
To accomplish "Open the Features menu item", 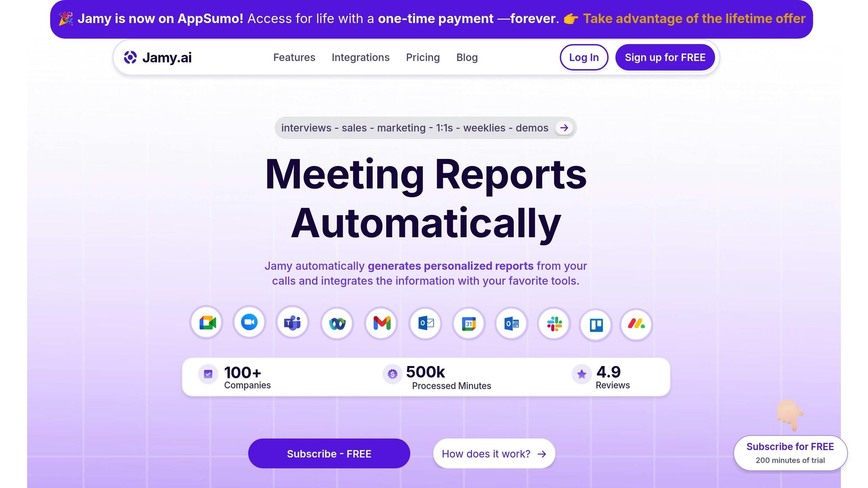I will click(294, 58).
